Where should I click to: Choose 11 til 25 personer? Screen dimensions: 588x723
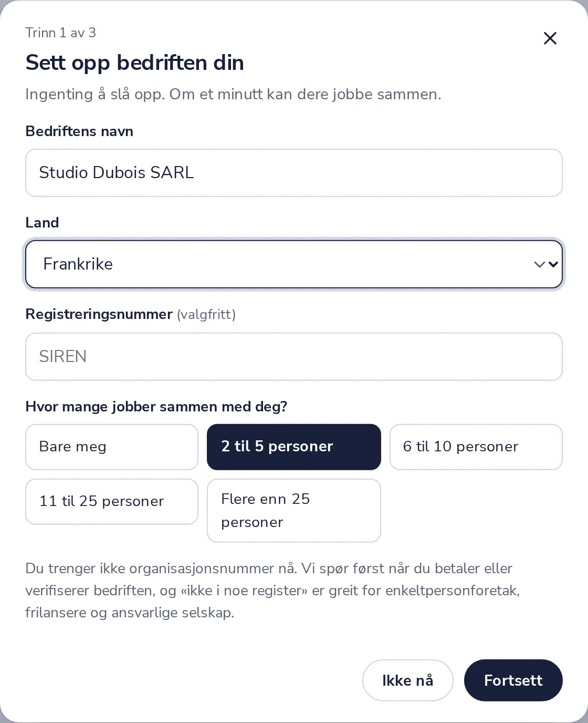(112, 502)
